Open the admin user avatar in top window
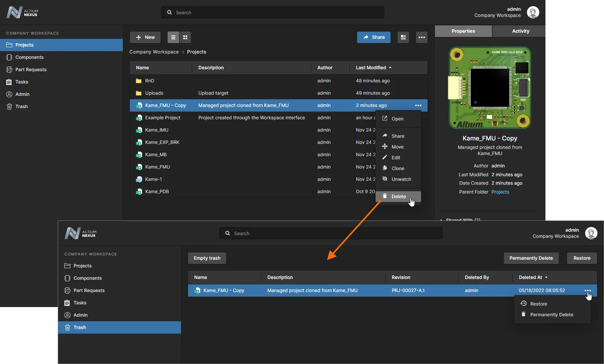Viewport: 604px width, 364px height. point(533,12)
